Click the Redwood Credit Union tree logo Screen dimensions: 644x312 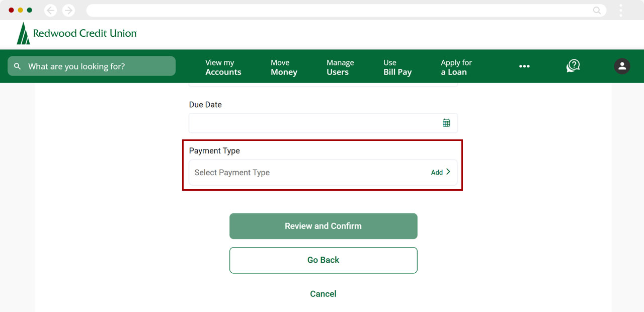[23, 33]
